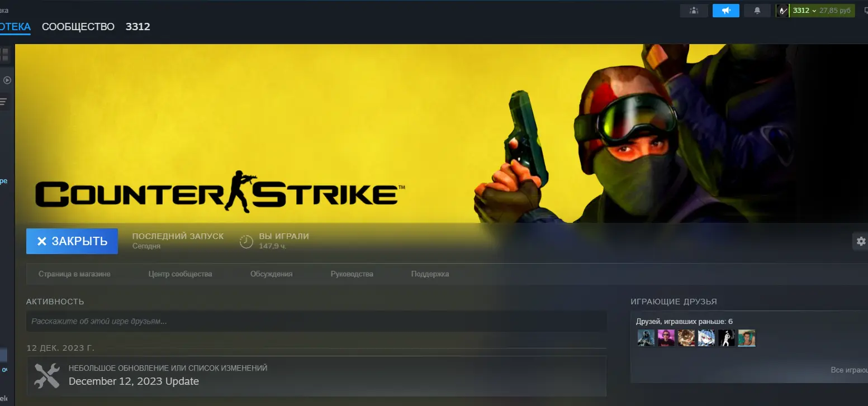868x406 pixels.
Task: Click НЕБОЛЬШОЕ ОБНОВЛЕНИЕ ИЛИ СПИСОК ИЗМЕНЕНИЙ label
Action: (168, 368)
